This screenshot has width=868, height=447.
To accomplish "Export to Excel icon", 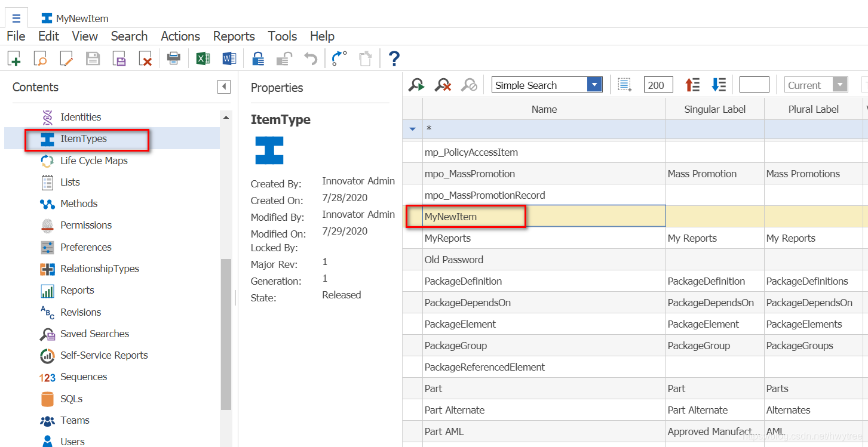I will click(203, 58).
